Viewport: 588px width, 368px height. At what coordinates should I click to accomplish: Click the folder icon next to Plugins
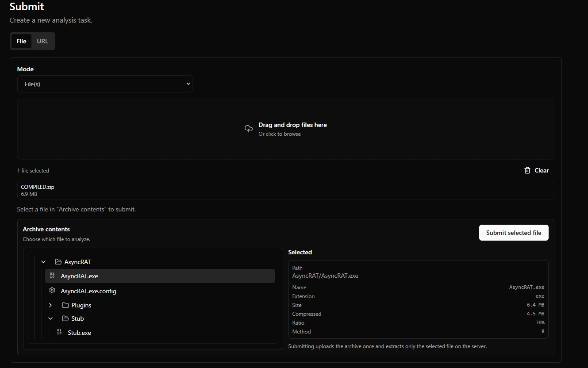(65, 305)
